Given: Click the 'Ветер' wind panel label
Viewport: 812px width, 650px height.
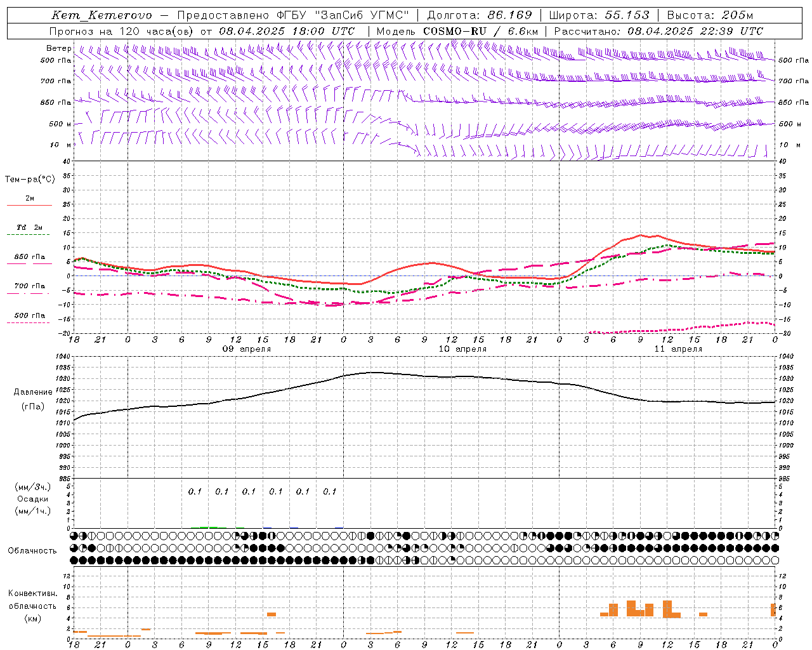Looking at the screenshot, I should (59, 48).
